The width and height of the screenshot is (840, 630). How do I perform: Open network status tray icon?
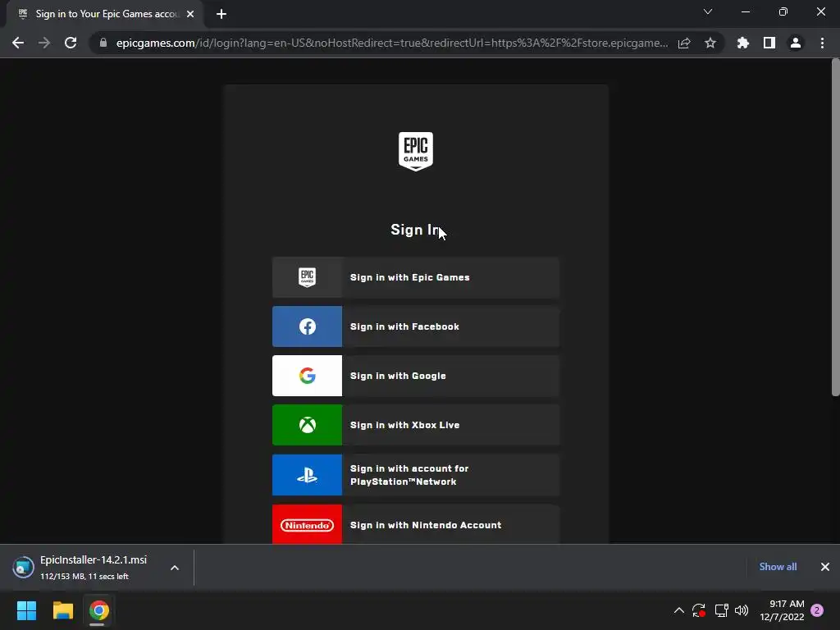point(721,610)
